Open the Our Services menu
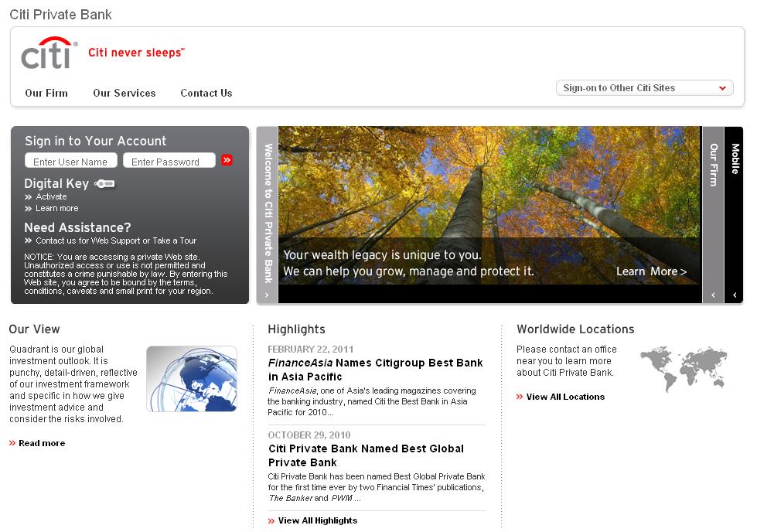 coord(124,93)
